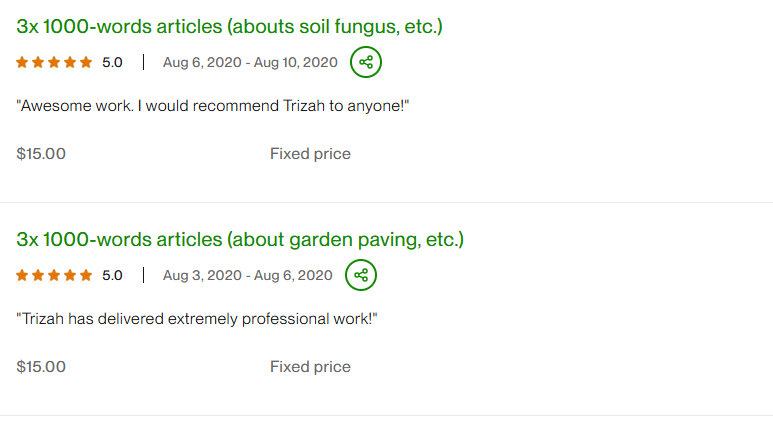Click share icon for soil fungus job
Screen dimensions: 773x422
pos(366,63)
